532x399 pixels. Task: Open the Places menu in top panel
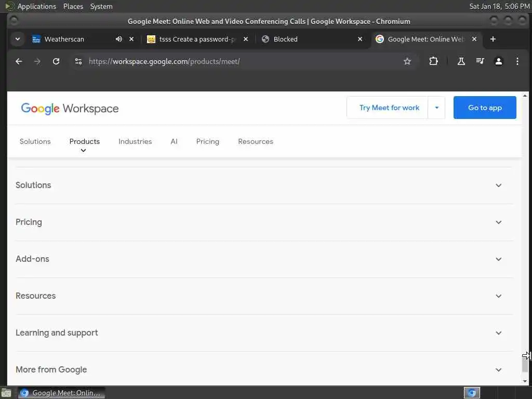click(x=73, y=6)
